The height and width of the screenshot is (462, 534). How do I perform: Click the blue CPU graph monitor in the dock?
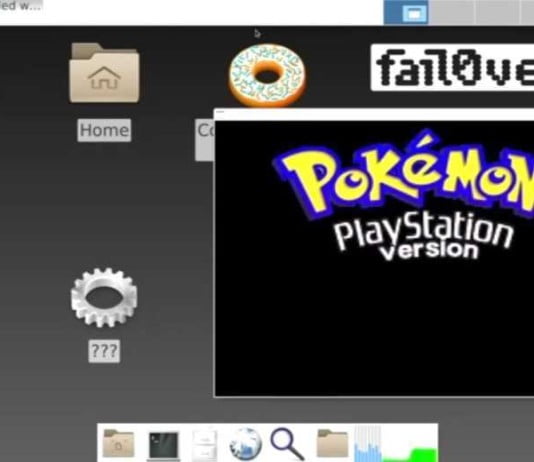(367, 443)
